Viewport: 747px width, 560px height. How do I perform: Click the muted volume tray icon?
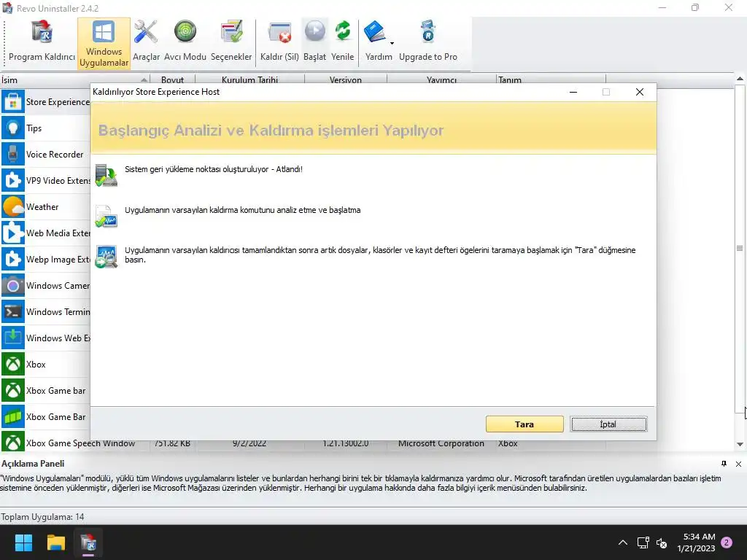point(662,542)
